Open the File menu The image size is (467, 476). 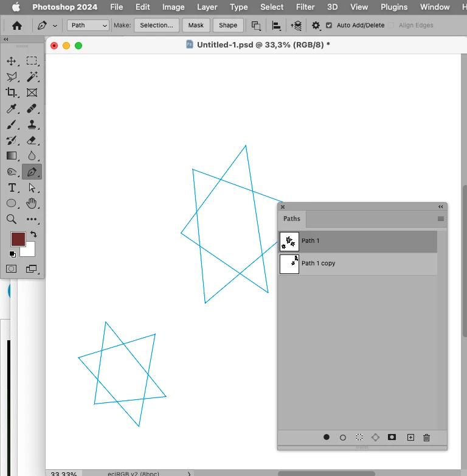[x=117, y=7]
